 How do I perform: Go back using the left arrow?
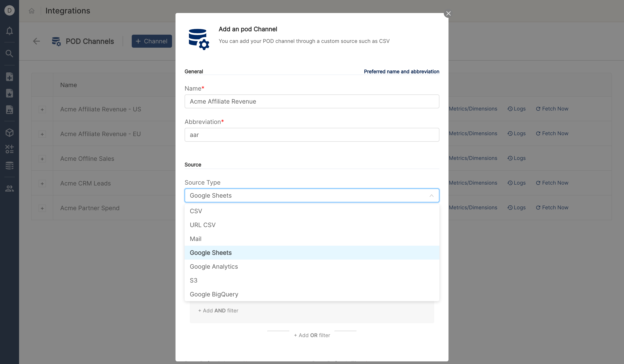(36, 41)
